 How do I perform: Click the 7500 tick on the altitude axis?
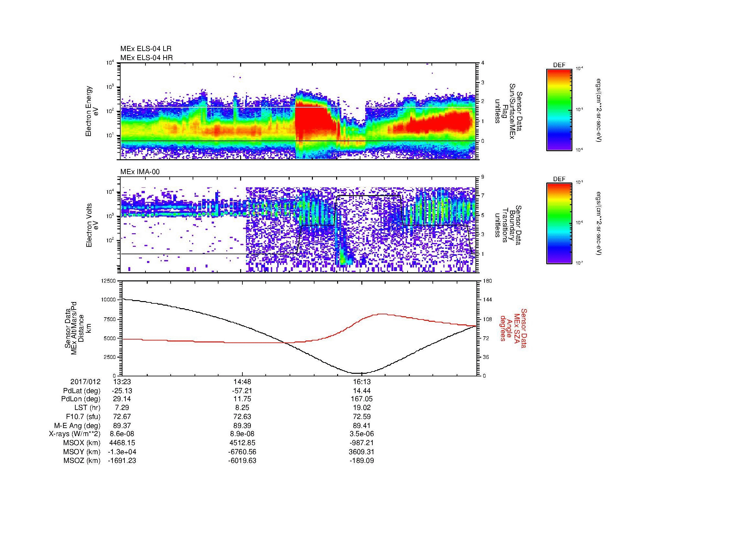tap(110, 319)
